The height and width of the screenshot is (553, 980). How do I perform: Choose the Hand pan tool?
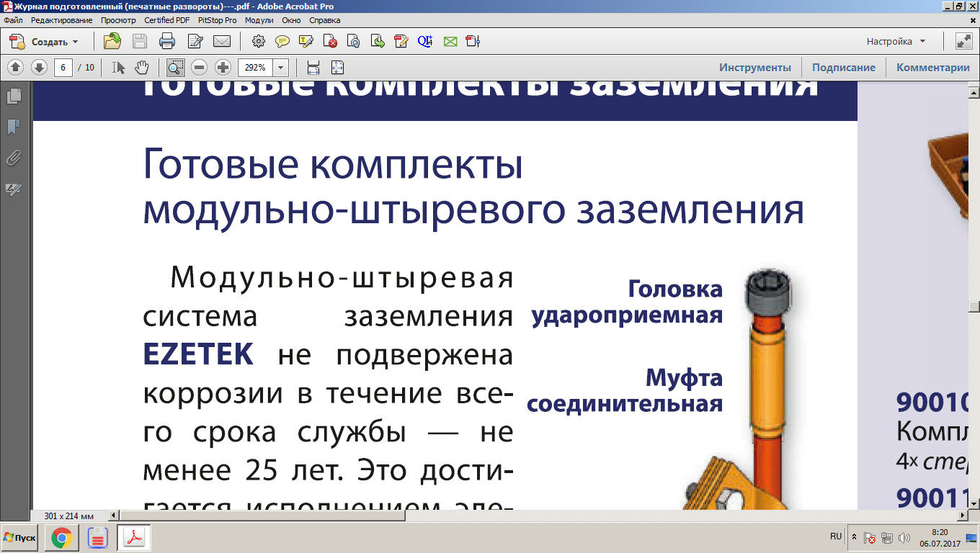(142, 68)
